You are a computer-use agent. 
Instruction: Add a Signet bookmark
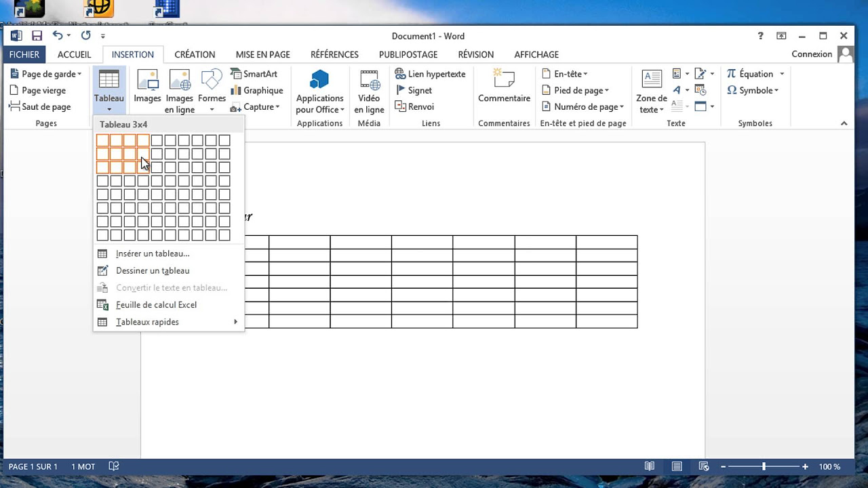point(413,90)
